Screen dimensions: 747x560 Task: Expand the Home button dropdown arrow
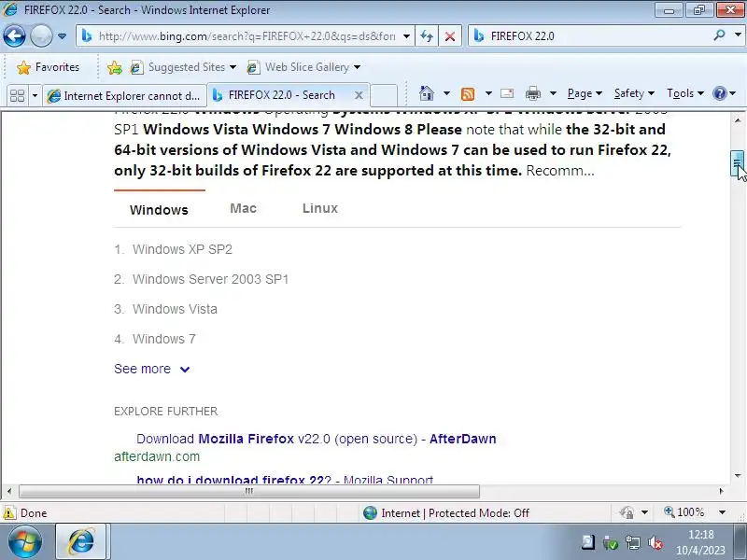(x=446, y=93)
